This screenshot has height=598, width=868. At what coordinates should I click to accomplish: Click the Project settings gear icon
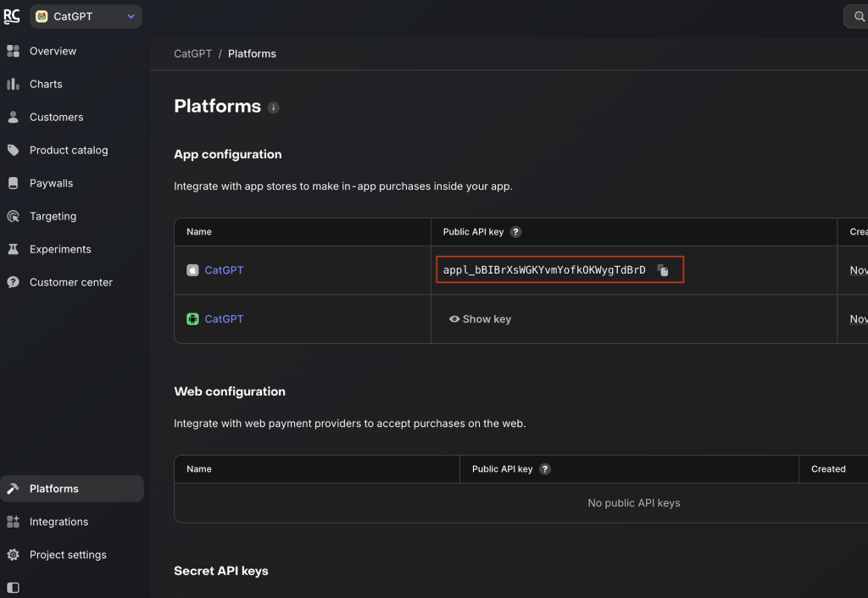pos(14,555)
